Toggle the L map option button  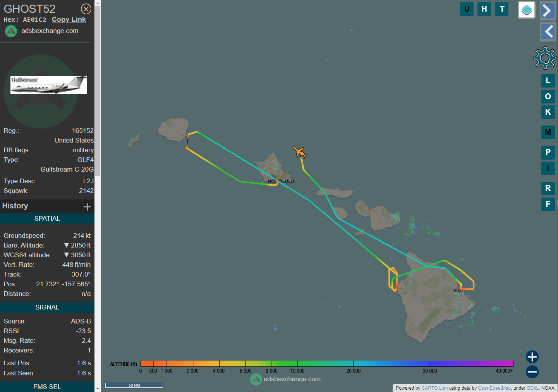click(x=548, y=81)
